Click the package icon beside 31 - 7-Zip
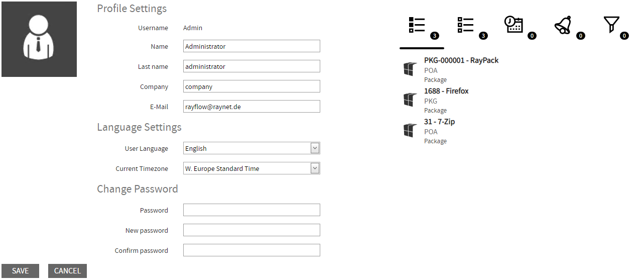644x280 pixels. coord(410,131)
